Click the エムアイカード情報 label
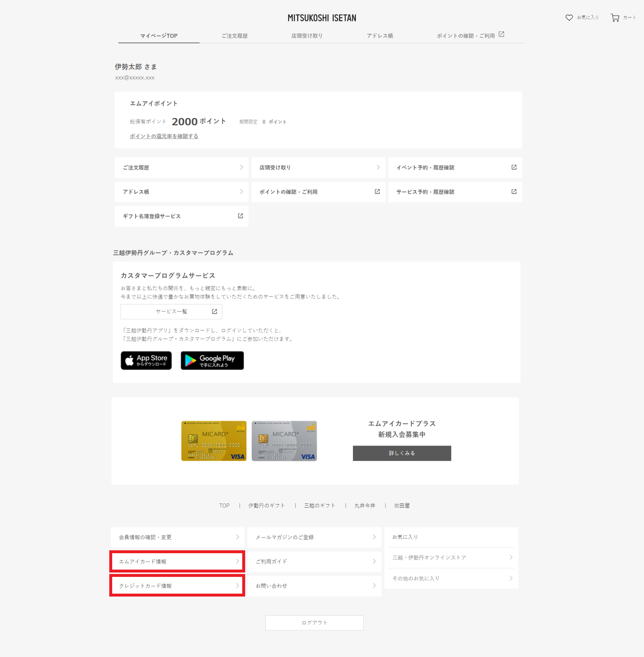 (x=142, y=562)
